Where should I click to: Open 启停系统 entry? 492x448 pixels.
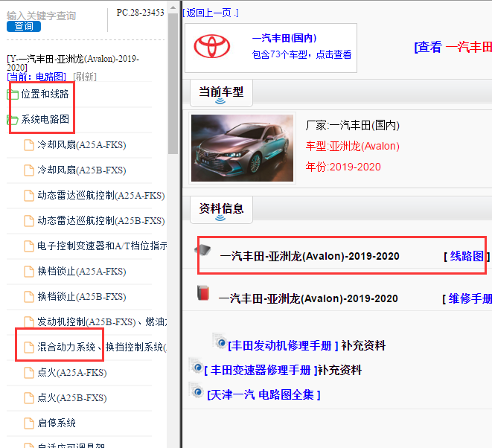pyautogui.click(x=57, y=423)
